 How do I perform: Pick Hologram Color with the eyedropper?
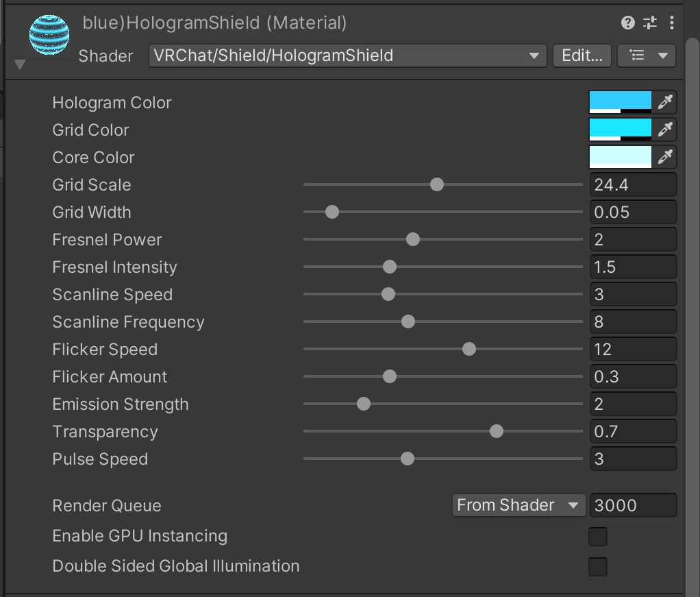[x=665, y=102]
